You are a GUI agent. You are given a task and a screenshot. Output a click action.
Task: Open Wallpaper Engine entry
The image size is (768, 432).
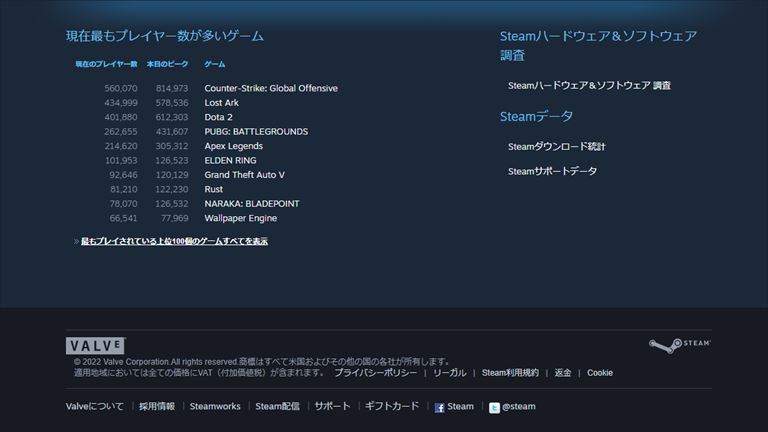coord(240,218)
